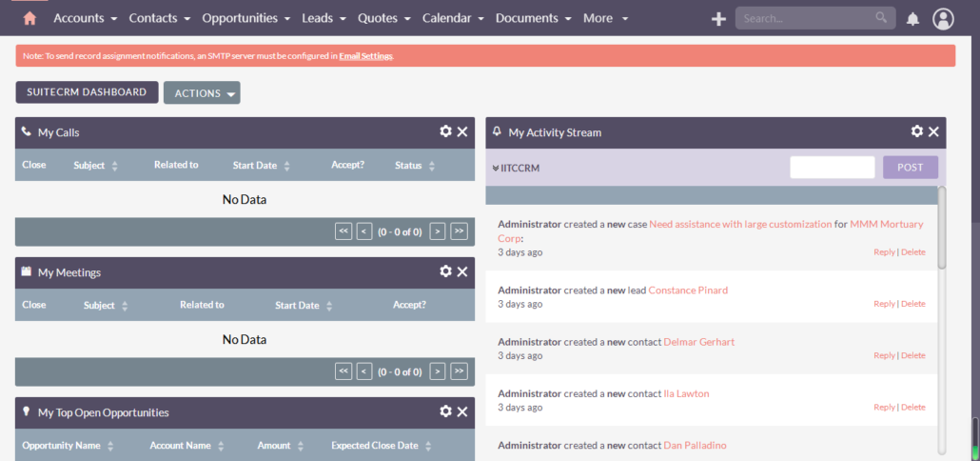Open My Activity Stream settings gear

pos(917,131)
